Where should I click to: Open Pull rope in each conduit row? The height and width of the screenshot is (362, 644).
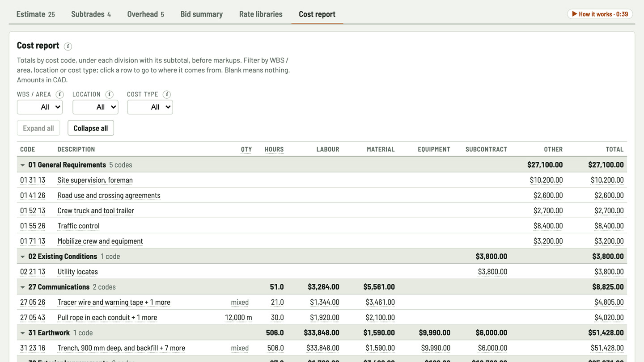pyautogui.click(x=322, y=317)
